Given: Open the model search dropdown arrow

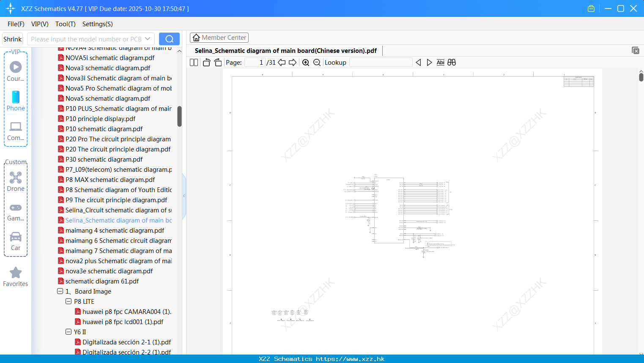Looking at the screenshot, I should coord(148,39).
